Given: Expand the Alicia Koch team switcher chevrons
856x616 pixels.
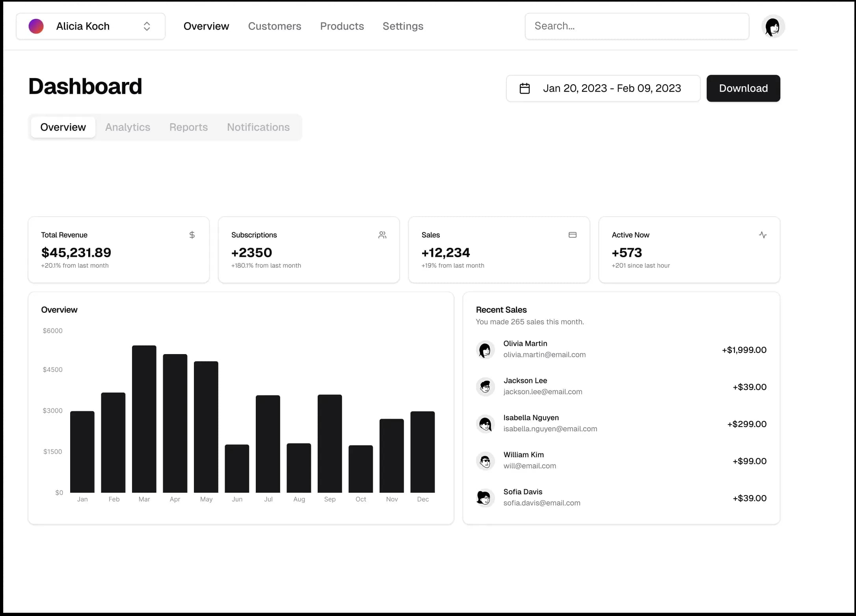Looking at the screenshot, I should pos(147,26).
